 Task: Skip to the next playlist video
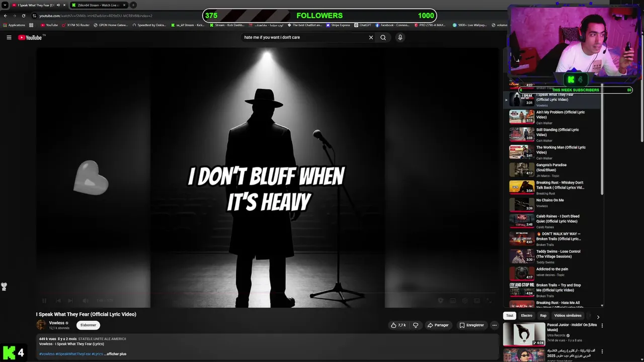tap(70, 301)
